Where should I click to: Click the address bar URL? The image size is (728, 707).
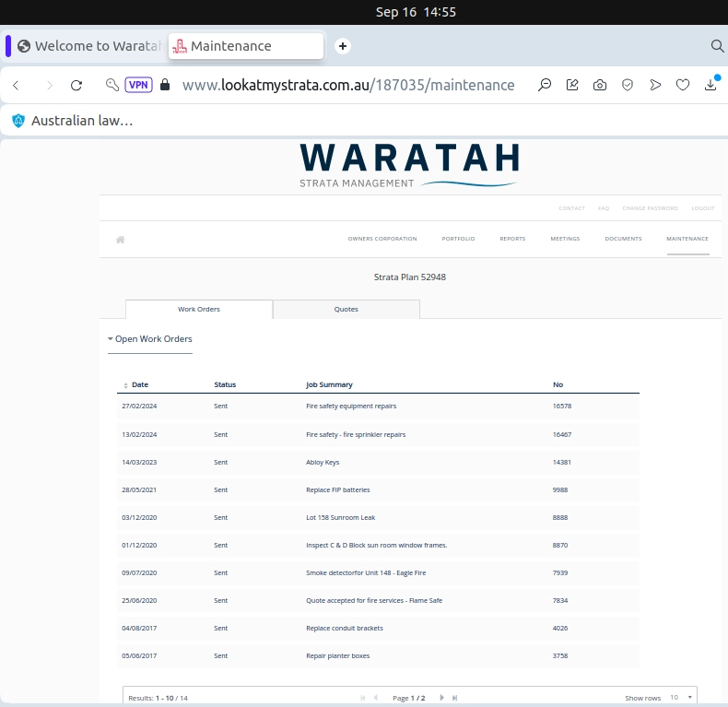tap(348, 85)
